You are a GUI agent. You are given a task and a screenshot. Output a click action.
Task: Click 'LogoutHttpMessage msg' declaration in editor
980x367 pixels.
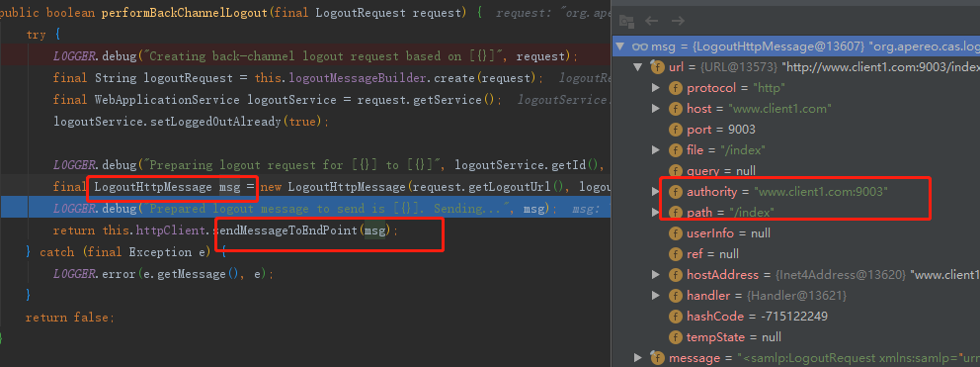tap(168, 187)
